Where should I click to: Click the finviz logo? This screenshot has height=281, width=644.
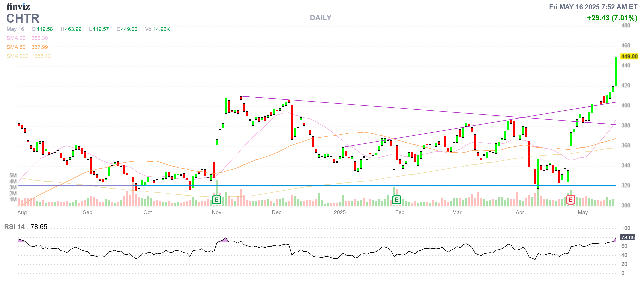point(18,7)
